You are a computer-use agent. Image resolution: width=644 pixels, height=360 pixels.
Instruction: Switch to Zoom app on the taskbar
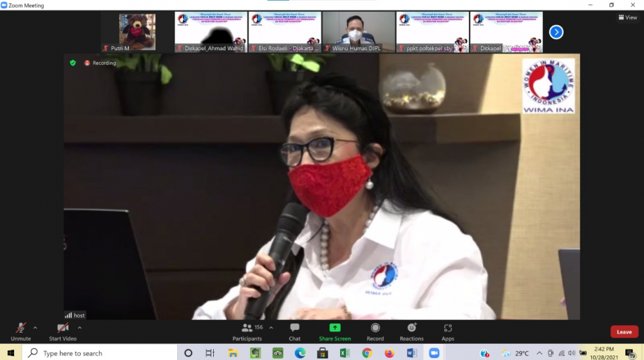[434, 353]
